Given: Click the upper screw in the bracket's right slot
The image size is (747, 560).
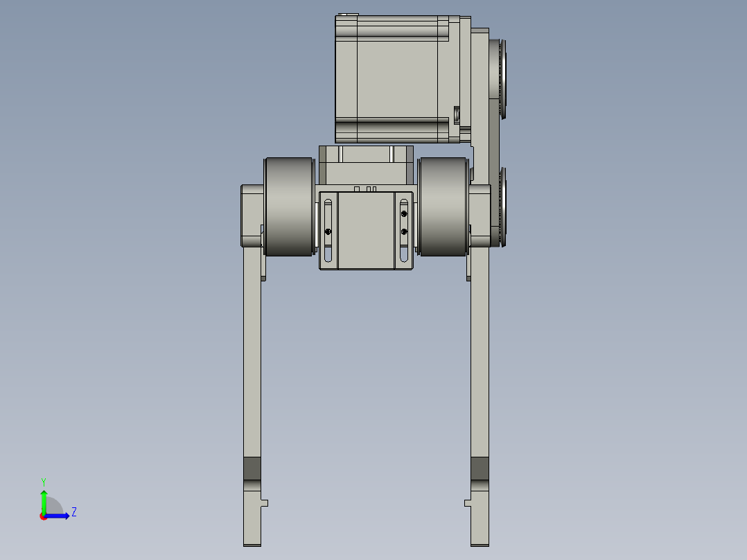Looking at the screenshot, I should 404,214.
